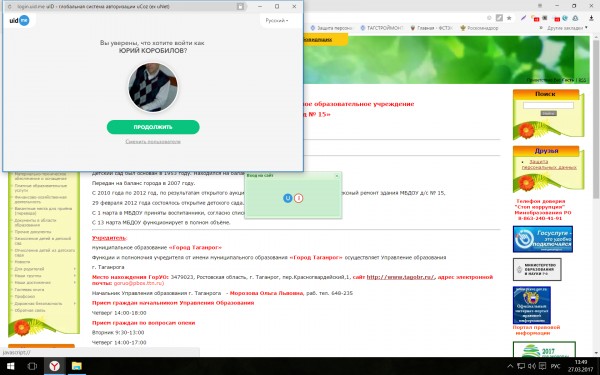The width and height of the screenshot is (600, 375).
Task: Close the Вход на сайт popup
Action: click(x=337, y=176)
